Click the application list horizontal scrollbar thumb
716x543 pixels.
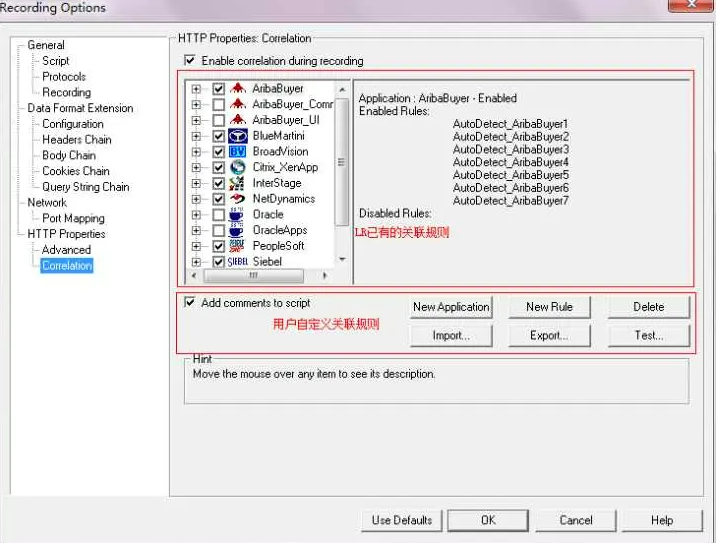tap(253, 275)
